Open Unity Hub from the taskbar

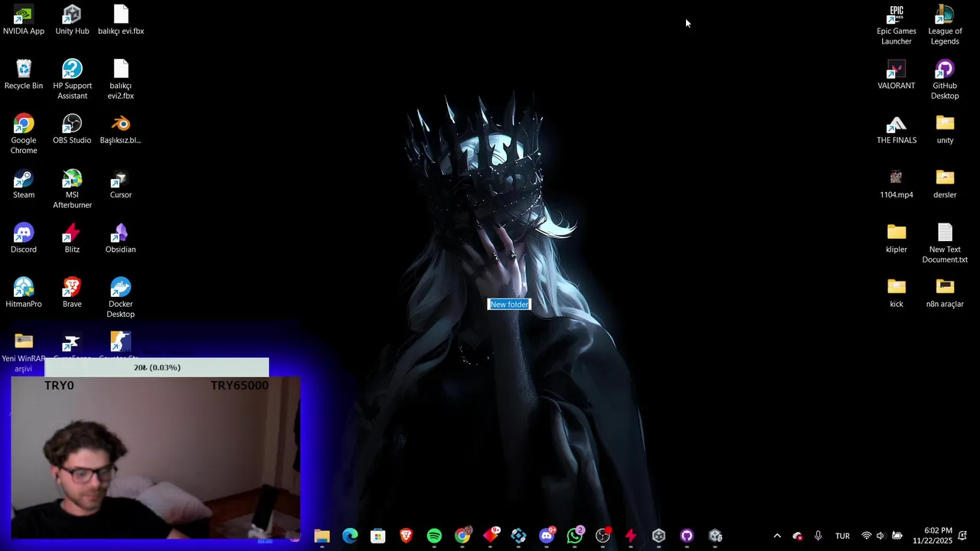pyautogui.click(x=658, y=536)
